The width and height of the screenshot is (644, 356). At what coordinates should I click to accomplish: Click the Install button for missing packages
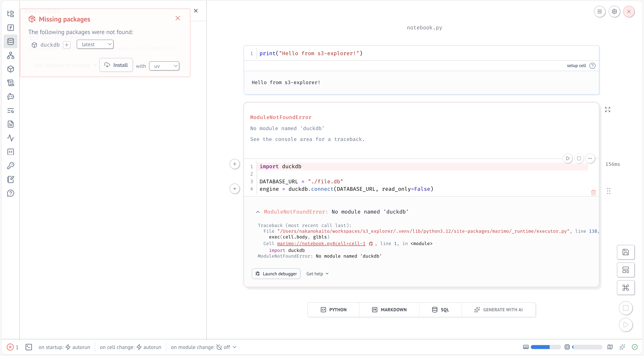116,65
